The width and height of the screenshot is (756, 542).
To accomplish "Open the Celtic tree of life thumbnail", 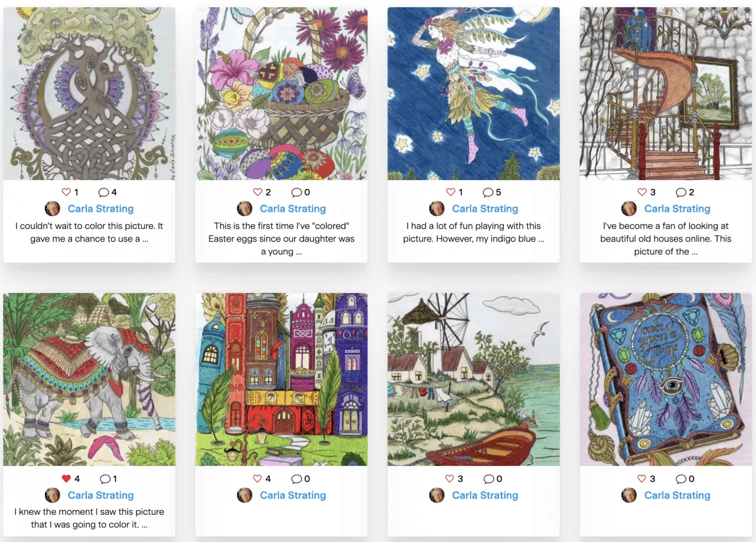I will point(89,93).
